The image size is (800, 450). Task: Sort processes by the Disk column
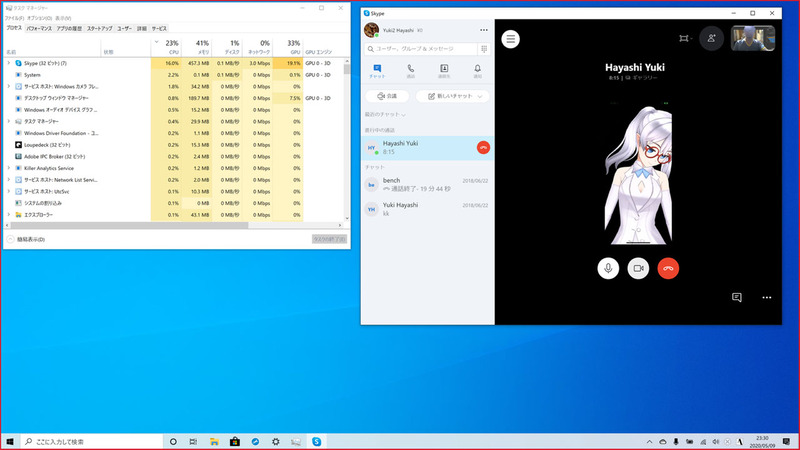(x=227, y=47)
